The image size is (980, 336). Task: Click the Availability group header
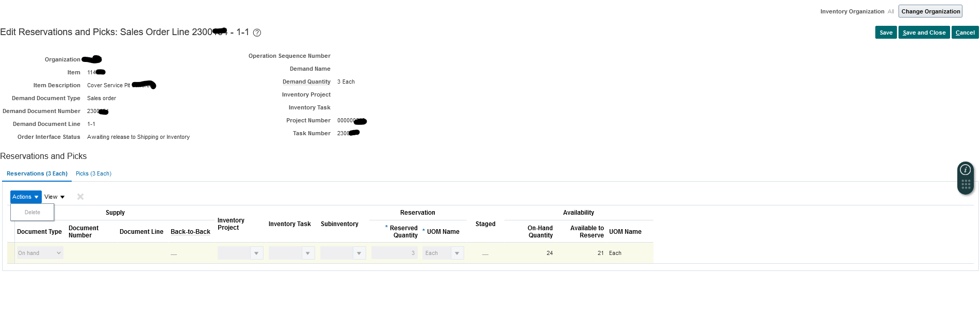[x=578, y=213]
